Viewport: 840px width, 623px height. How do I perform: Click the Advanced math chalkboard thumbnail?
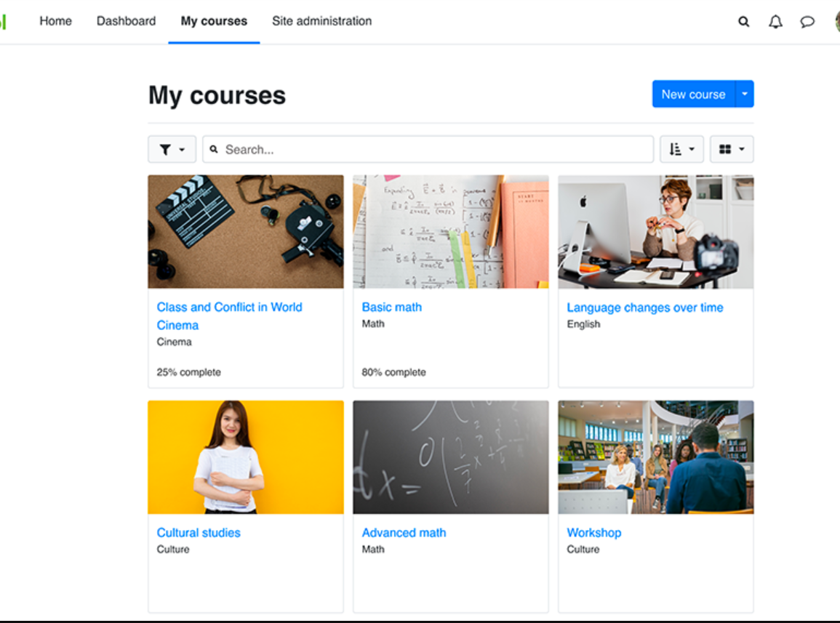click(x=450, y=457)
